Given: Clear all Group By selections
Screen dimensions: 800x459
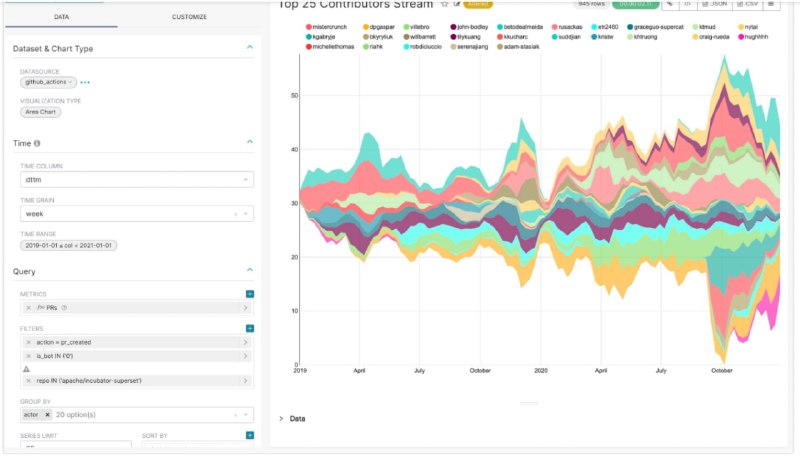Looking at the screenshot, I should click(235, 415).
